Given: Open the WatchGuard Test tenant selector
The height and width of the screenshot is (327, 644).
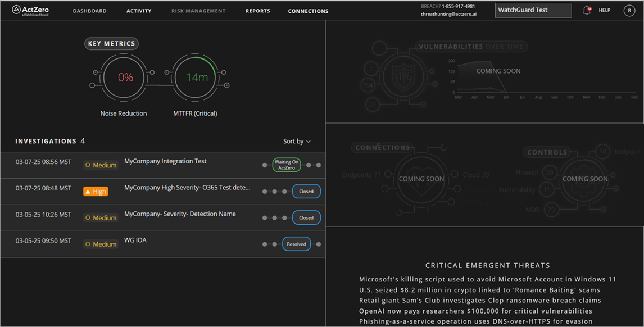Looking at the screenshot, I should (533, 10).
